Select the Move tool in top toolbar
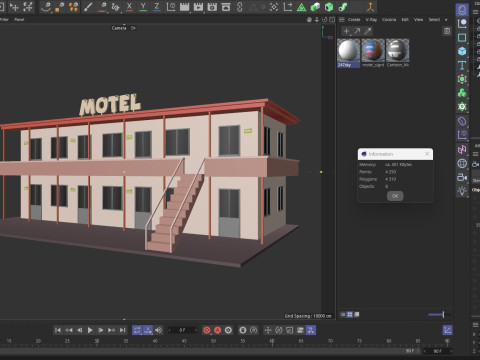Viewport: 480px width, 360px height. (14, 7)
